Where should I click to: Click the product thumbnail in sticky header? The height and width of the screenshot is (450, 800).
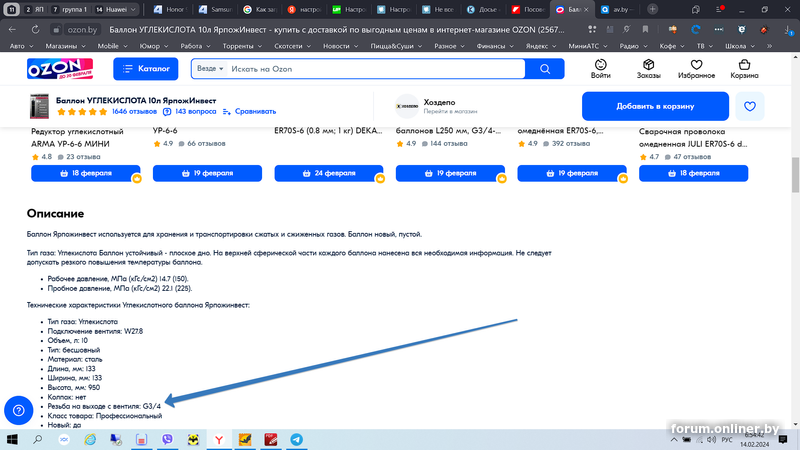pos(39,106)
